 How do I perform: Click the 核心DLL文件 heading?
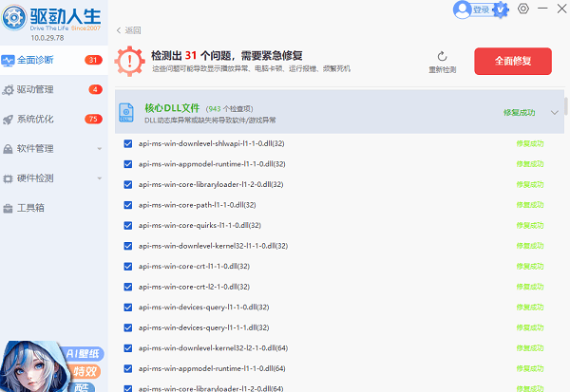coord(172,108)
